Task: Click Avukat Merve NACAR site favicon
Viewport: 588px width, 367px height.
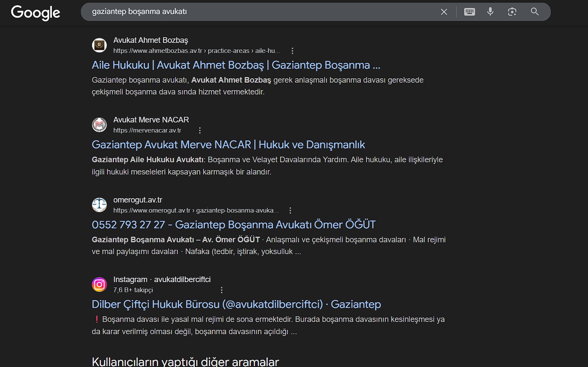Action: tap(100, 125)
